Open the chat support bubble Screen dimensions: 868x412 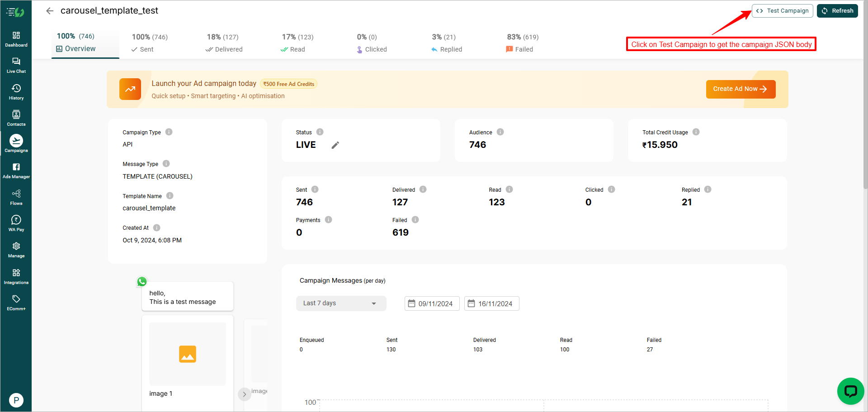(x=850, y=391)
